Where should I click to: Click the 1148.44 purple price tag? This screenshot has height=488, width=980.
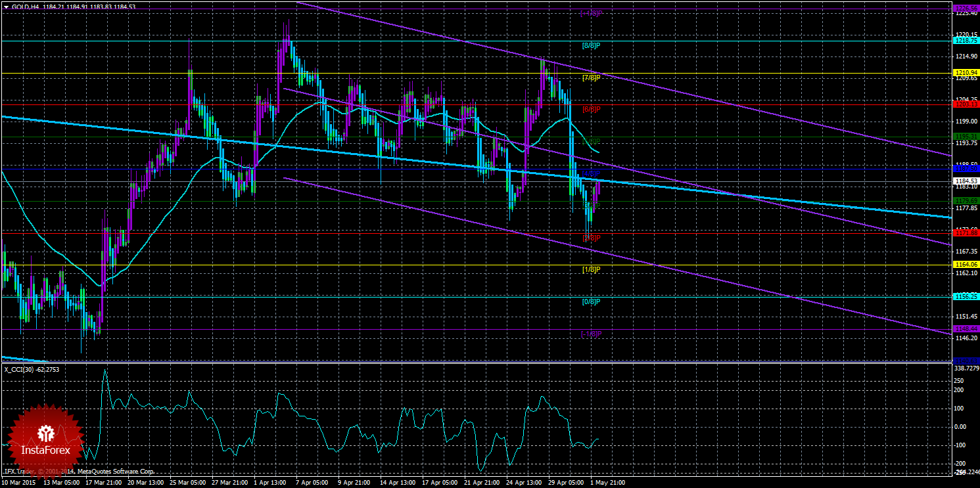pyautogui.click(x=966, y=328)
